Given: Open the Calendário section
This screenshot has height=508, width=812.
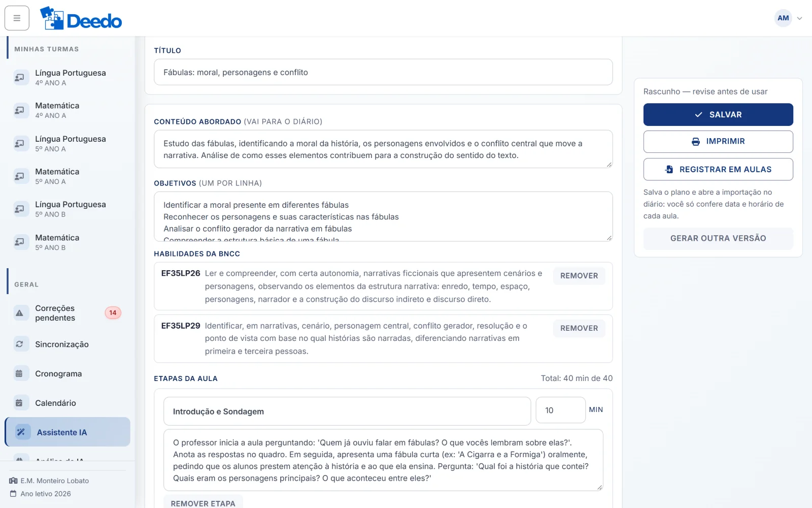Looking at the screenshot, I should [67, 403].
